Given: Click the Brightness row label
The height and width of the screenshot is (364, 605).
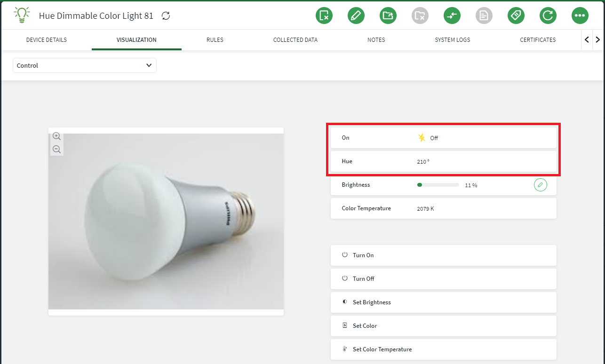Looking at the screenshot, I should pos(356,185).
